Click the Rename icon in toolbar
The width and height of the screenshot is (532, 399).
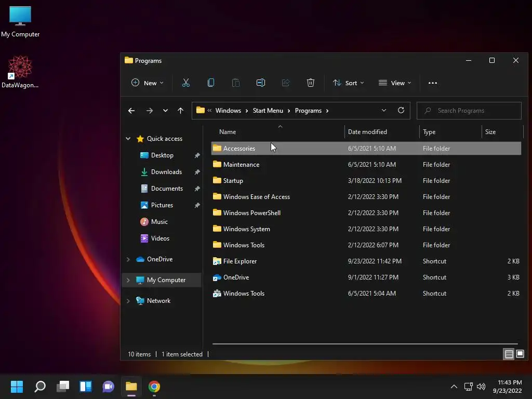[261, 83]
